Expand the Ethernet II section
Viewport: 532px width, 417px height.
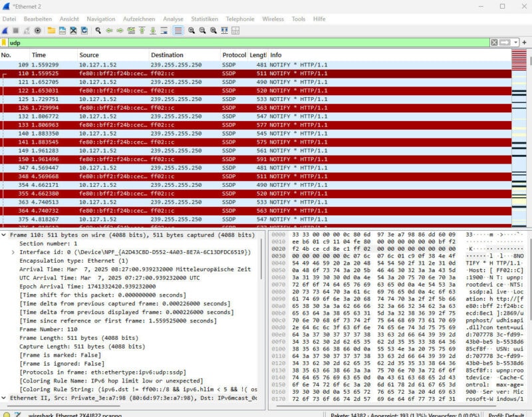click(5, 397)
